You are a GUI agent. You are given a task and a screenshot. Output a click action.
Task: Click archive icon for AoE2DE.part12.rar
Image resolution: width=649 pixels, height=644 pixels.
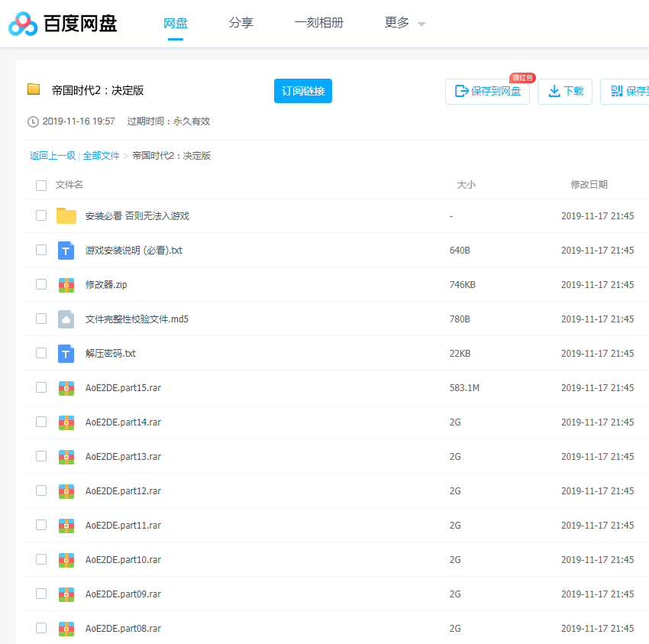click(66, 491)
